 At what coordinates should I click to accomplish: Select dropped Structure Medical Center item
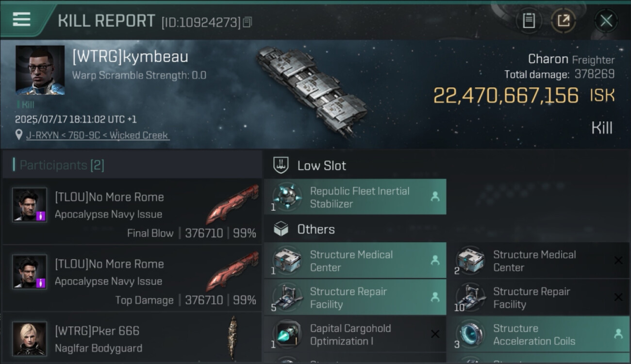click(x=355, y=261)
